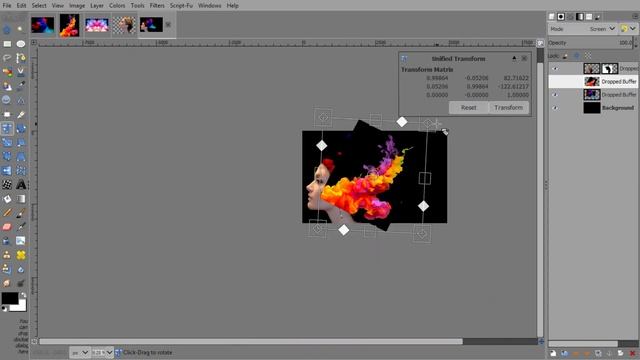640x360 pixels.
Task: Hide the Background layer
Action: [555, 108]
